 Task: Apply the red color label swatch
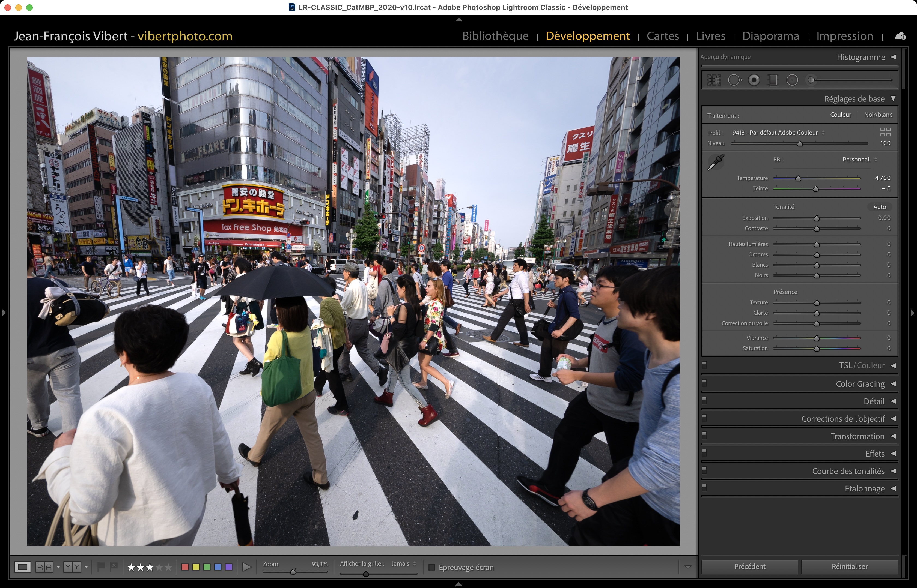(185, 567)
